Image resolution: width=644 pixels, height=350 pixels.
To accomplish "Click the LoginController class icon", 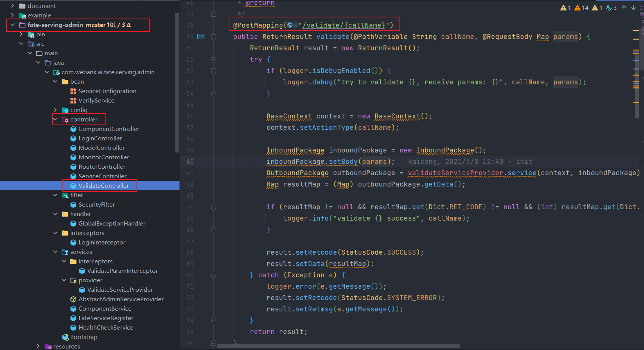I will (73, 138).
